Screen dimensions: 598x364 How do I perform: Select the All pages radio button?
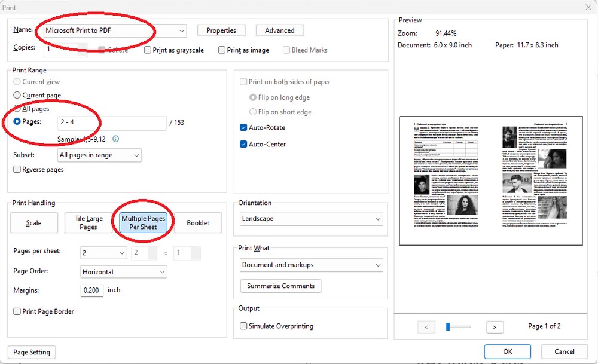[x=17, y=109]
